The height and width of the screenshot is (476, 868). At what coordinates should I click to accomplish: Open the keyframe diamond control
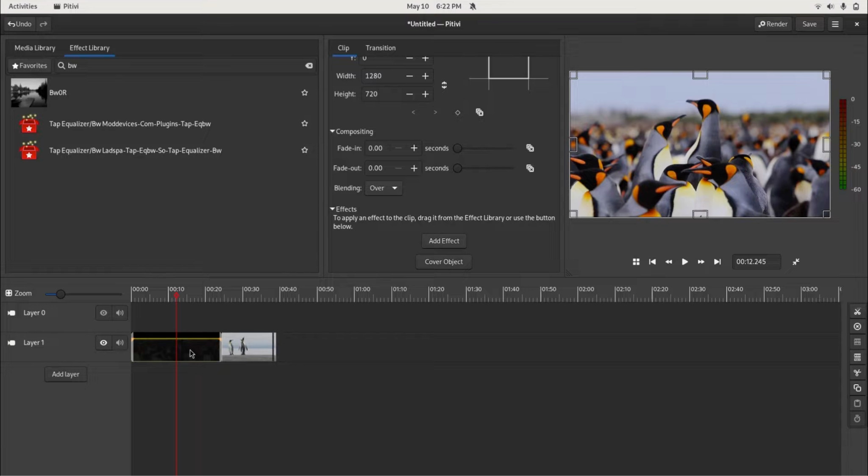pos(458,112)
